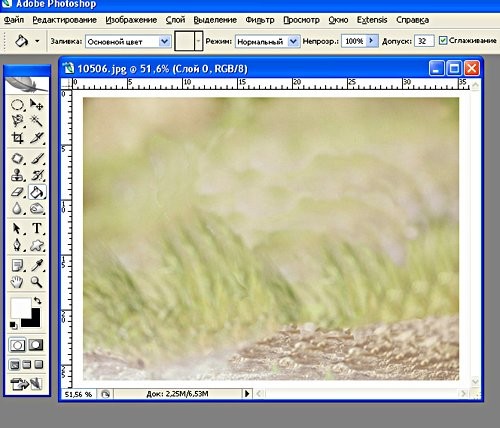Select the Eyedropper tool

coord(37,265)
